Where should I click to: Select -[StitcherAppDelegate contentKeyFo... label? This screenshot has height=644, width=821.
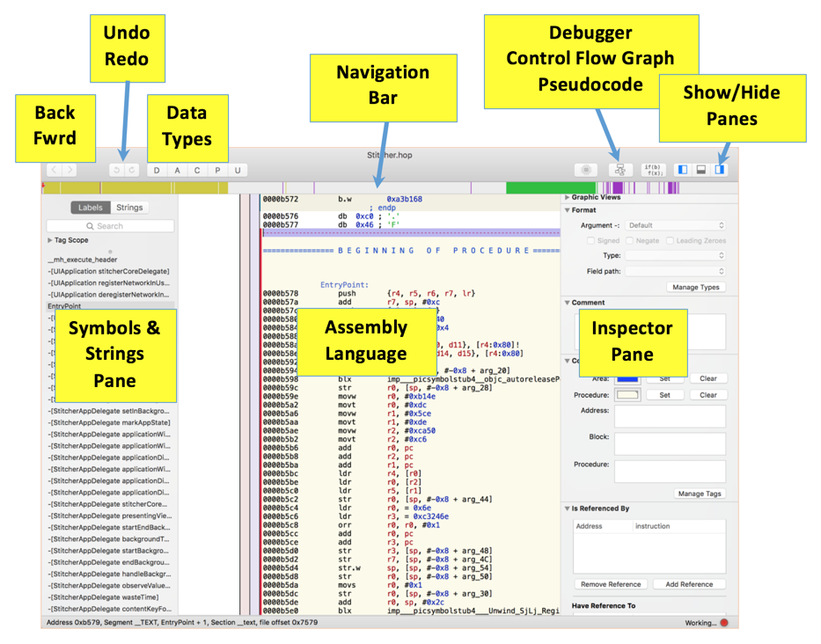click(109, 609)
